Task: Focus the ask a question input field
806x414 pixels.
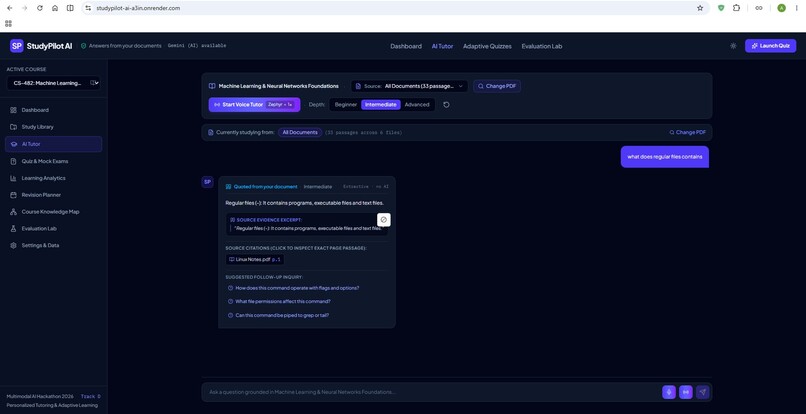Action: 432,392
